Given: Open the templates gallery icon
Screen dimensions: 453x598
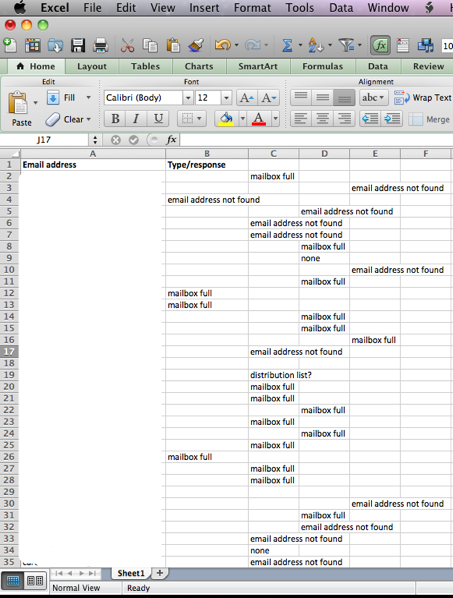Looking at the screenshot, I should click(33, 46).
